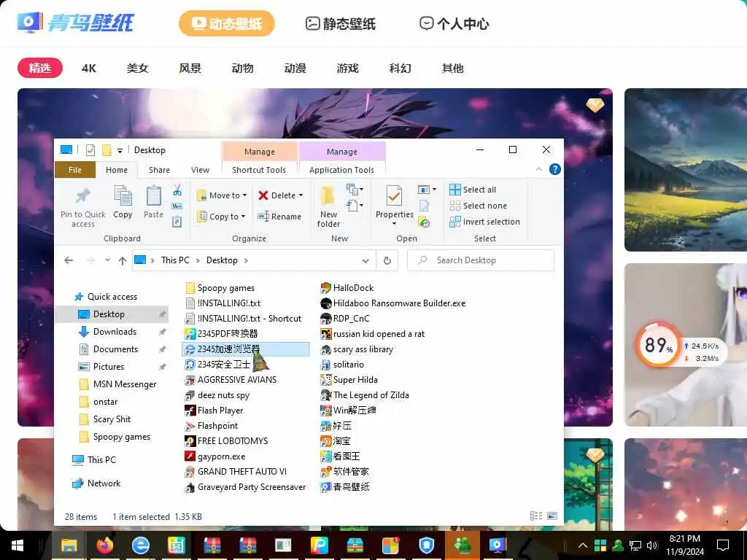Click the Cut scissors icon in ribbon
The image size is (747, 560).
coord(177,190)
